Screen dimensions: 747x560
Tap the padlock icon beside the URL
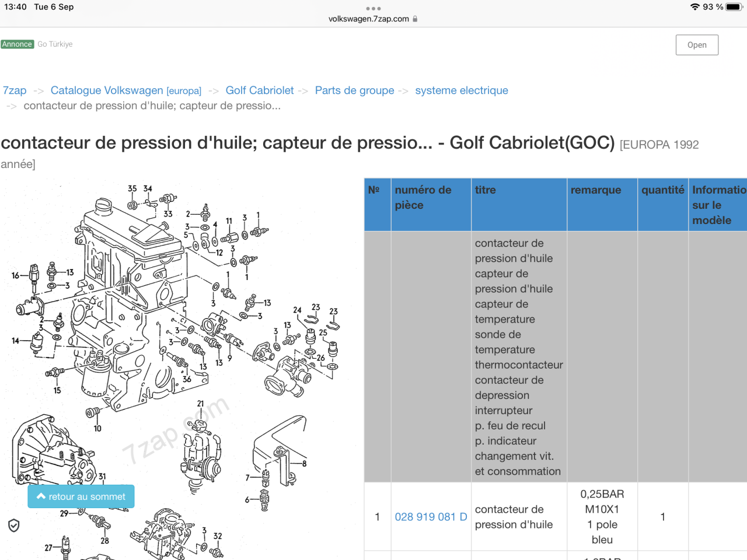point(415,19)
